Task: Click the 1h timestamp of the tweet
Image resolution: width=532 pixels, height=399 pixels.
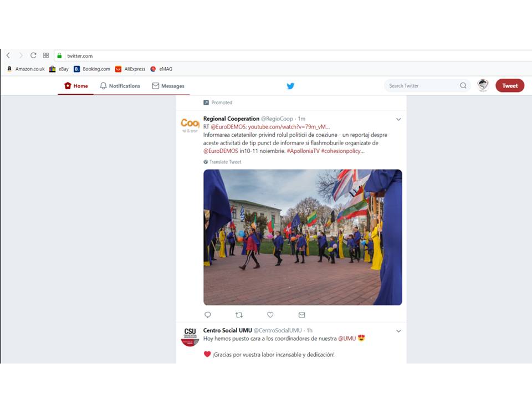Action: tap(310, 330)
